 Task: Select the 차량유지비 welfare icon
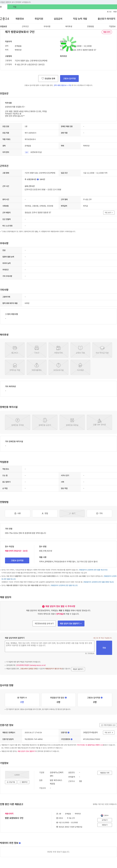click(x=58, y=350)
